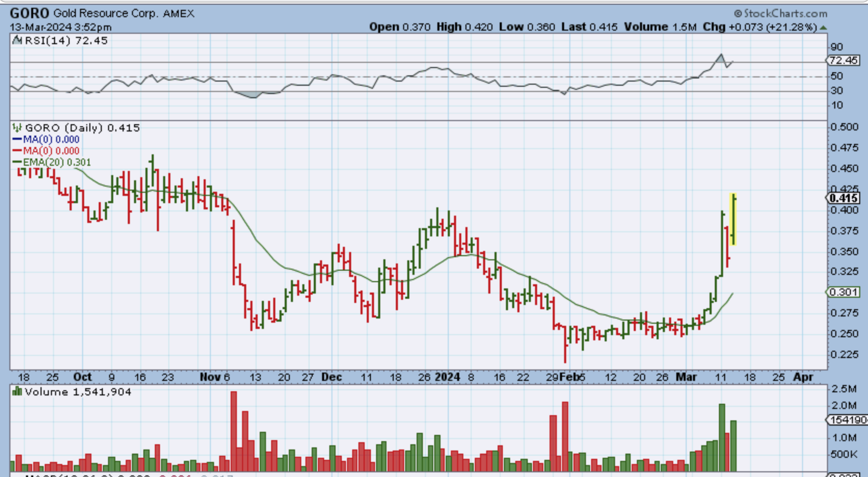Click the 72.45 RSI tag on right axis
The image size is (868, 477).
point(843,61)
